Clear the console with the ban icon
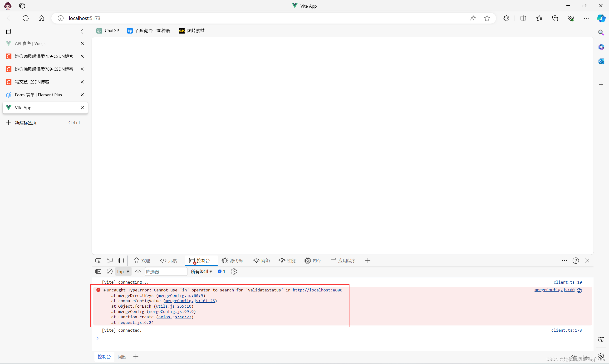The width and height of the screenshot is (609, 364). 110,271
